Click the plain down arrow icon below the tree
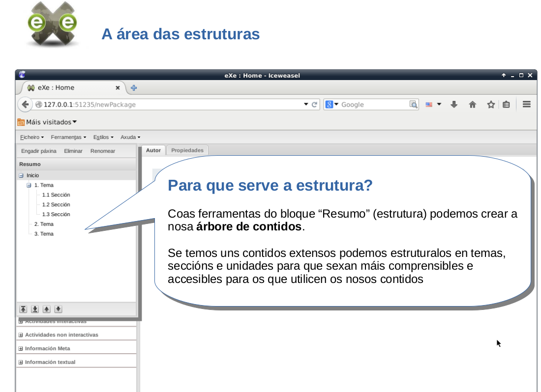Viewport: 541px width, 392px height. pos(58,309)
